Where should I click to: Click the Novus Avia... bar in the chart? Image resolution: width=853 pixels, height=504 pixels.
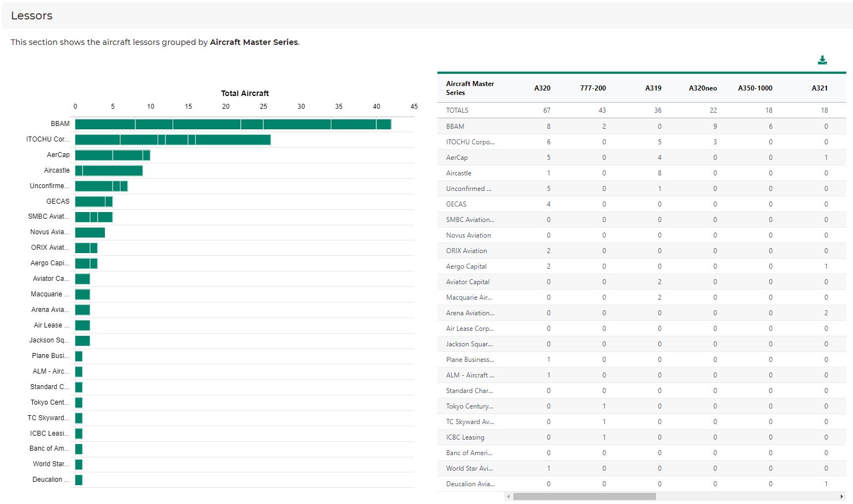[90, 233]
